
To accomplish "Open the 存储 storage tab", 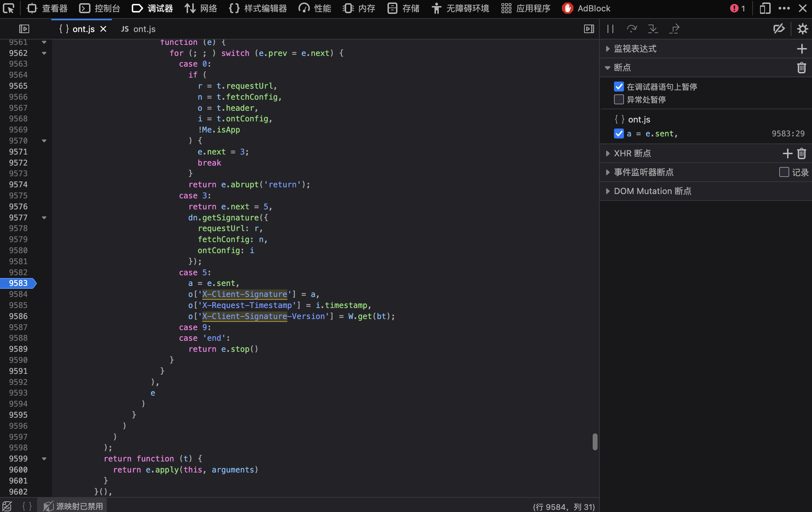I will pyautogui.click(x=404, y=8).
